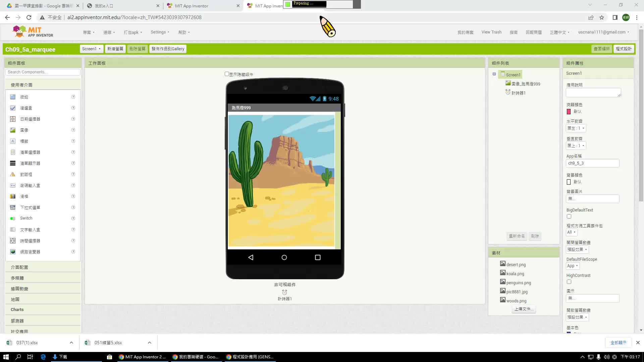The height and width of the screenshot is (362, 644).
Task: Select the Slider component icon
Action: point(13,196)
